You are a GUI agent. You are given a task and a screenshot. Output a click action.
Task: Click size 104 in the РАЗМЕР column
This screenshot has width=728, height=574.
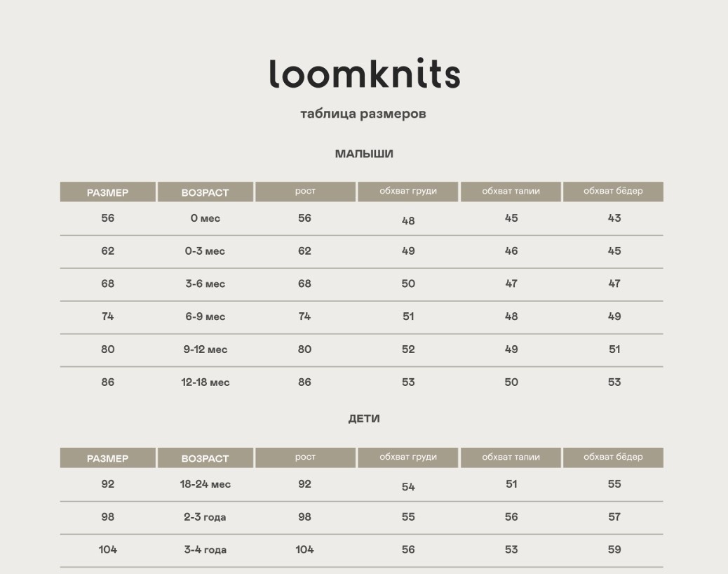(108, 550)
